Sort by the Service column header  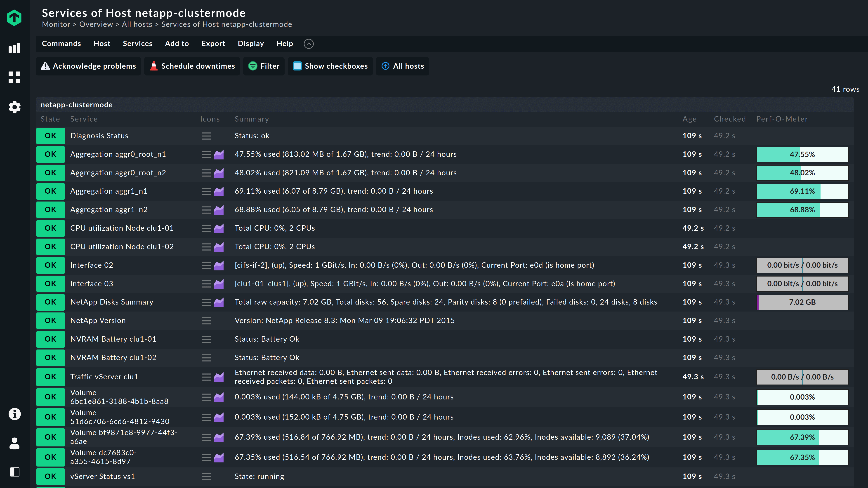[x=84, y=119]
